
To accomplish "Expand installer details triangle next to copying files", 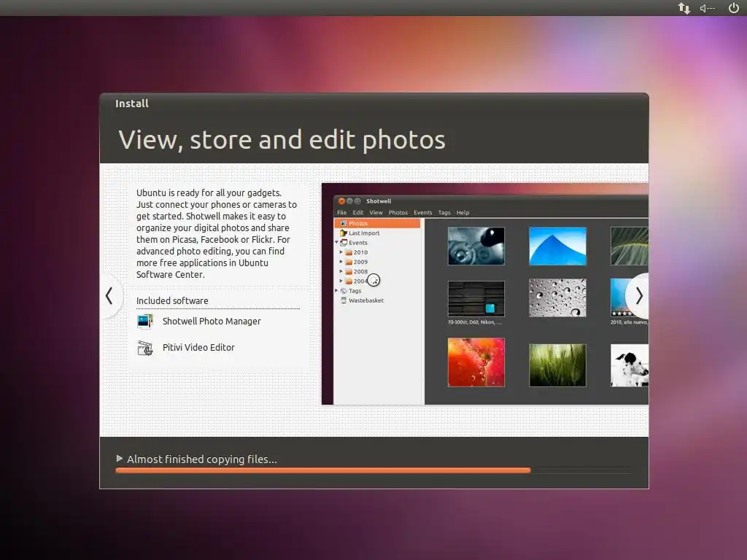I will coord(120,459).
